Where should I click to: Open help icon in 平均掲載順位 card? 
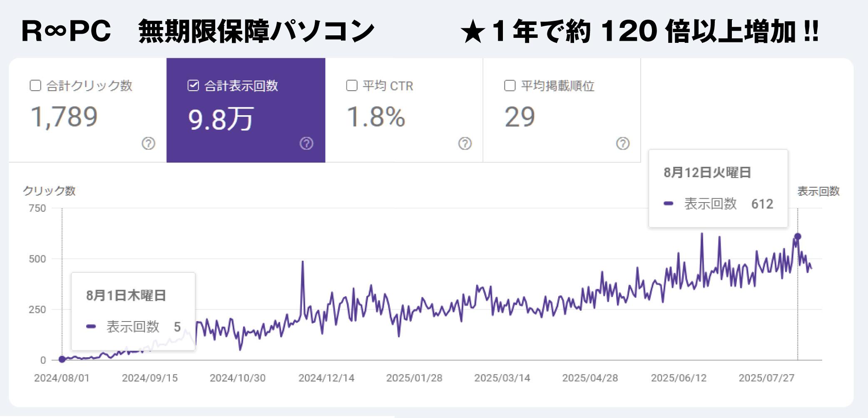(x=622, y=143)
